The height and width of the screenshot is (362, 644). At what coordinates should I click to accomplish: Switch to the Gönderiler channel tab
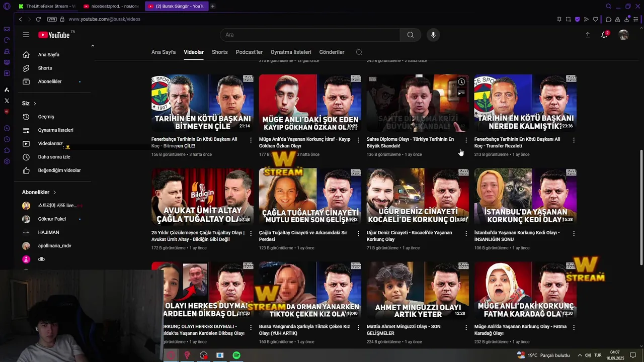332,52
